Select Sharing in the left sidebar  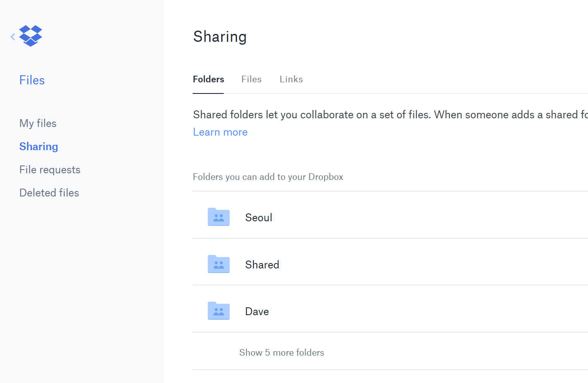(x=38, y=146)
